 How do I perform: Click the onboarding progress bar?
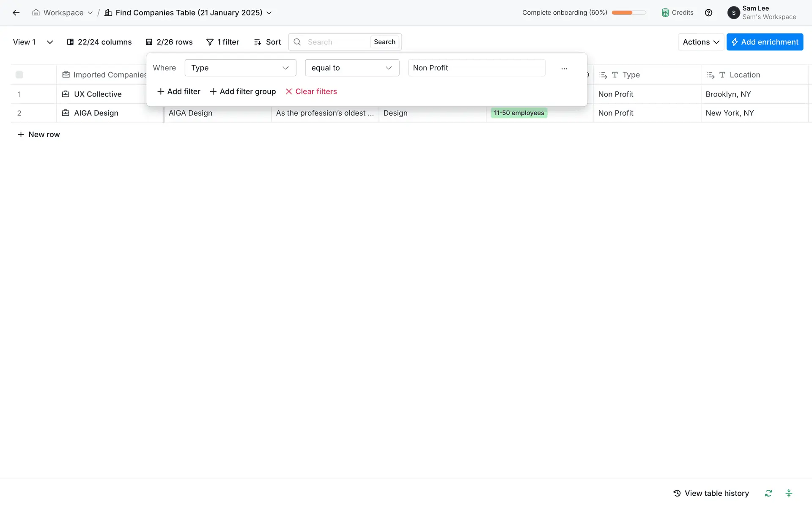coord(628,13)
